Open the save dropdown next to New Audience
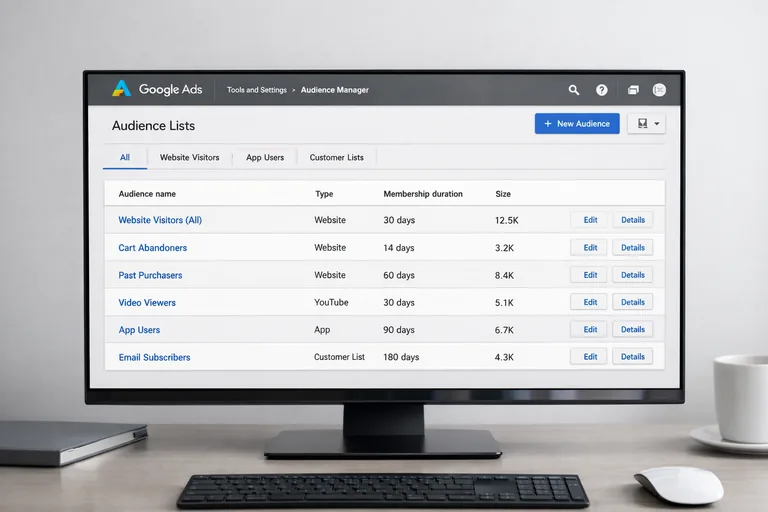This screenshot has width=768, height=512. [646, 124]
